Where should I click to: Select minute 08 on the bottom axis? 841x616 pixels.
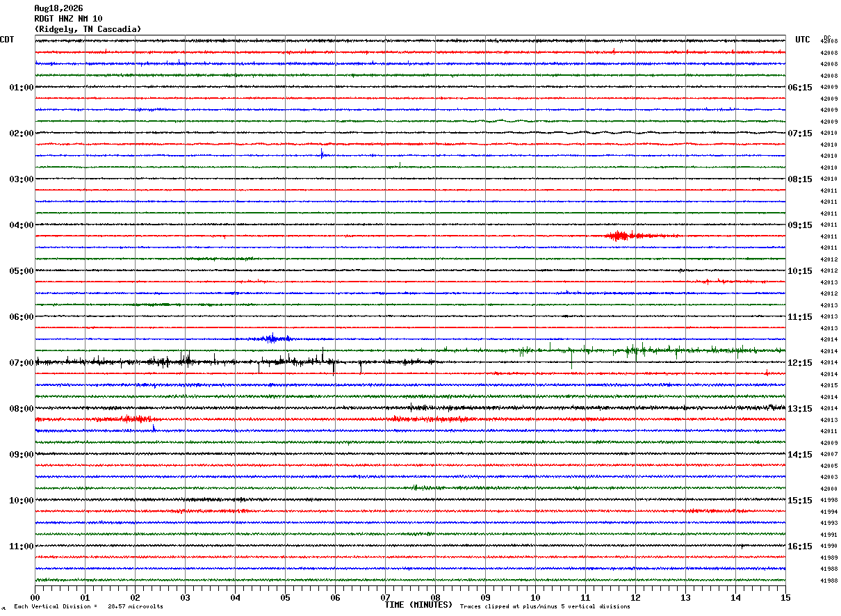pos(435,597)
